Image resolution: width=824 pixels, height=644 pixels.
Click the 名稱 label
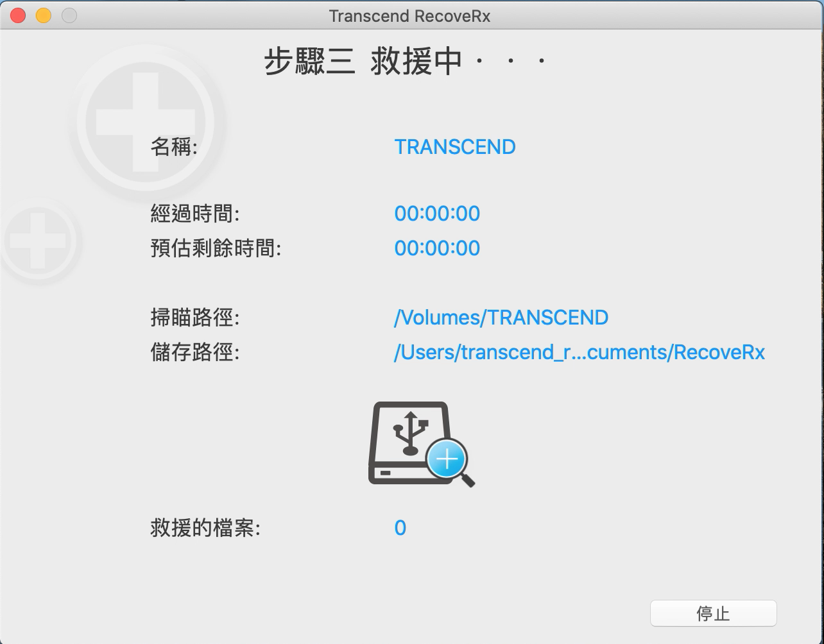[174, 147]
